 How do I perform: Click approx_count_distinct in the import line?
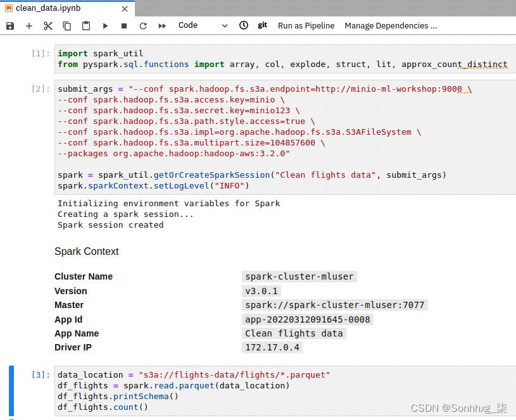454,64
